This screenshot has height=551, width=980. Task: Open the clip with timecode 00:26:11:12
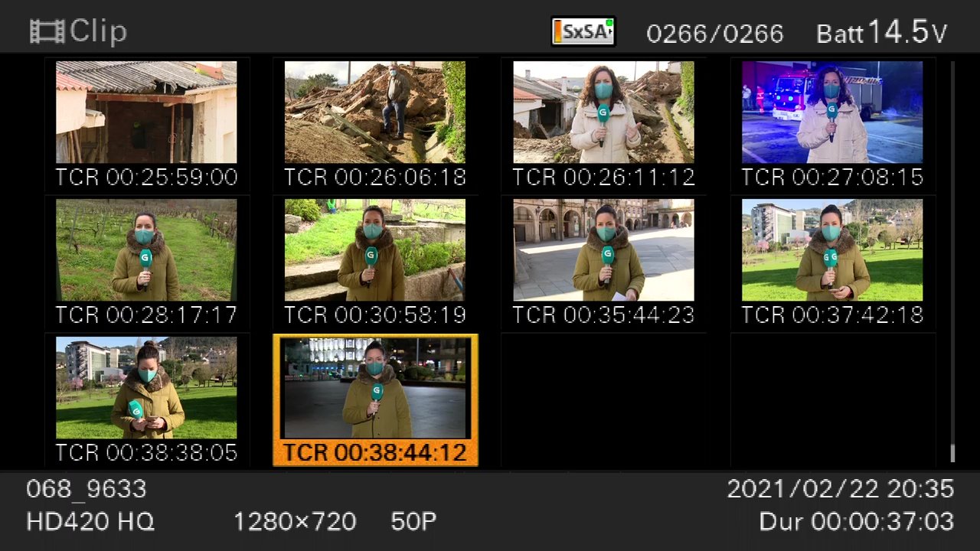coord(603,125)
